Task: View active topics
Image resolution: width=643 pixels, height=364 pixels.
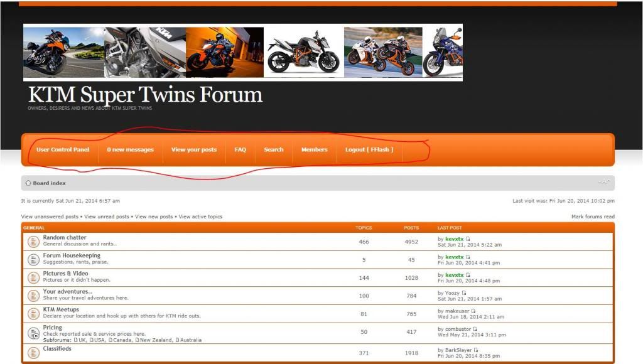Action: click(x=200, y=217)
